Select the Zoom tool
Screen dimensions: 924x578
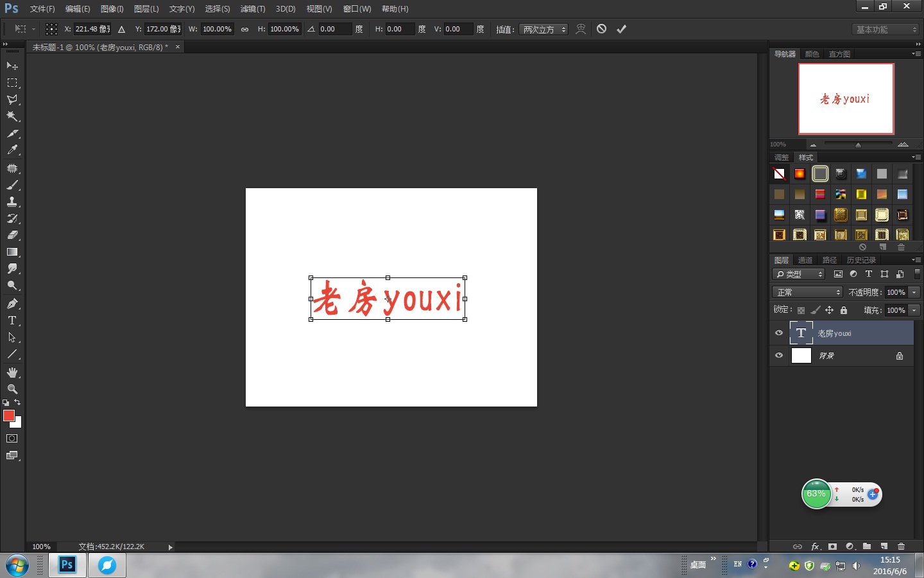coord(12,389)
